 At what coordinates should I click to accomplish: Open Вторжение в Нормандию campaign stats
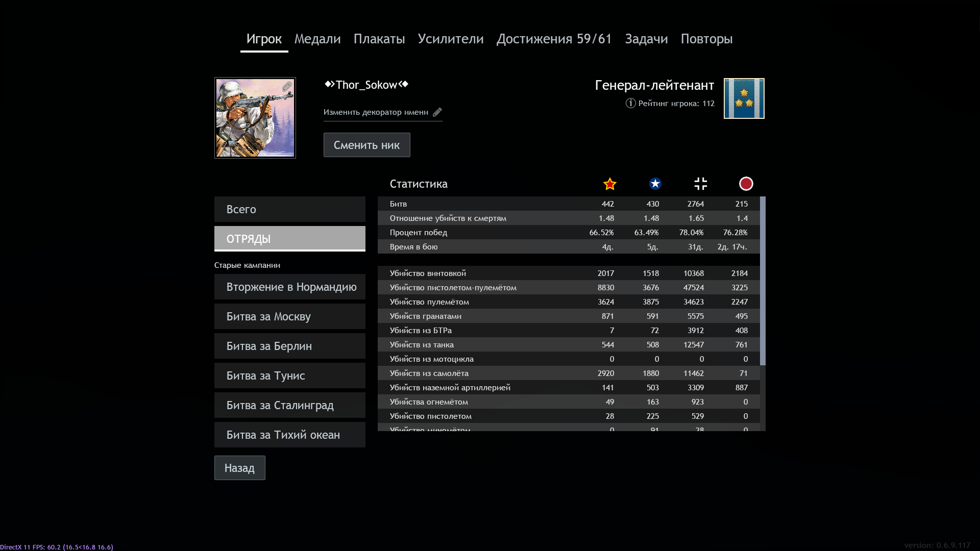pos(289,287)
